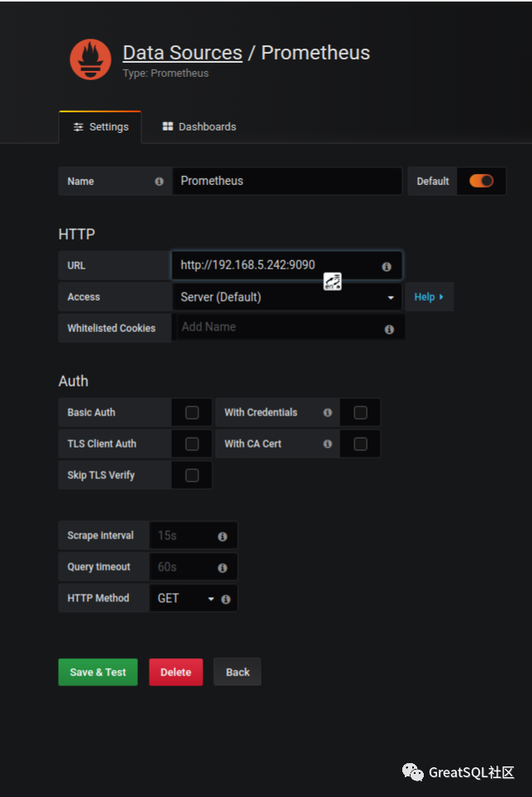532x797 pixels.
Task: Click the Prometheus flame logo icon
Action: tap(91, 59)
